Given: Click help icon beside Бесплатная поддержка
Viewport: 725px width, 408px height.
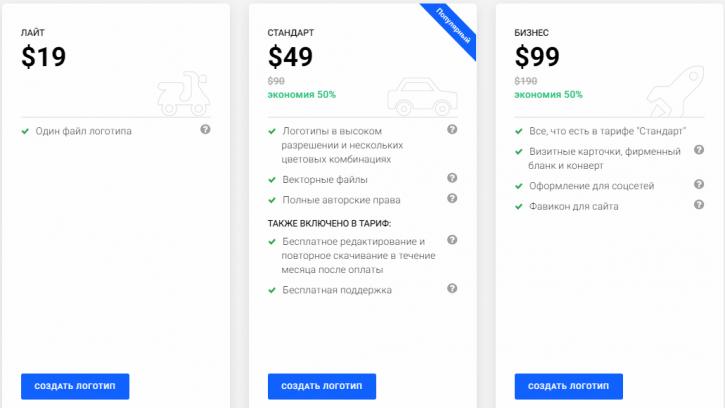Looking at the screenshot, I should [452, 289].
